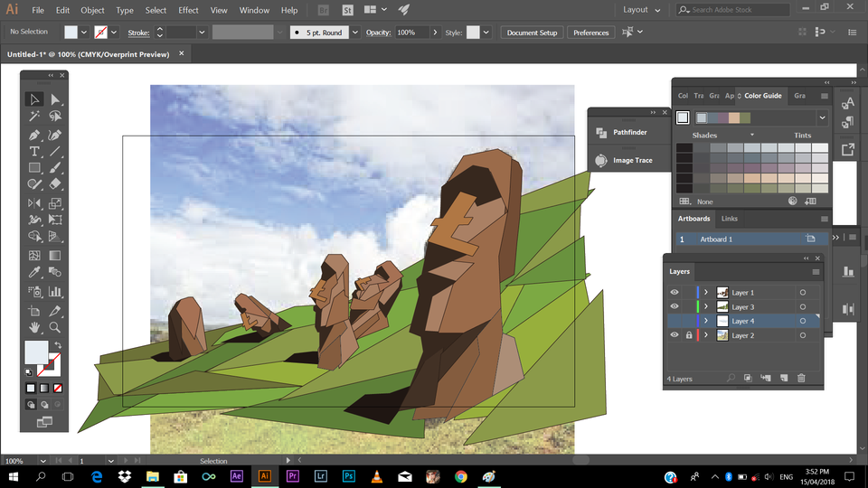This screenshot has height=488, width=868.
Task: Click the Search Adobe Stock field
Action: (x=732, y=10)
